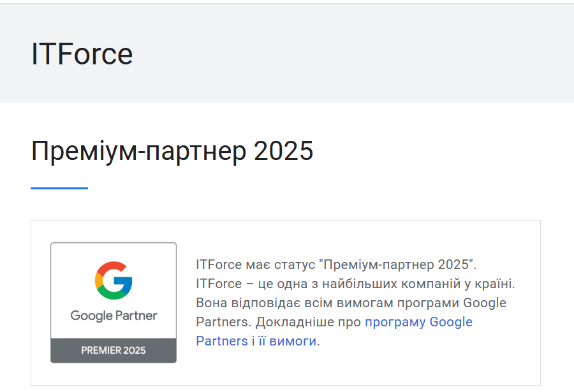Click the Преміум-партнер 2025 heading
Image resolution: width=574 pixels, height=392 pixels.
click(172, 151)
